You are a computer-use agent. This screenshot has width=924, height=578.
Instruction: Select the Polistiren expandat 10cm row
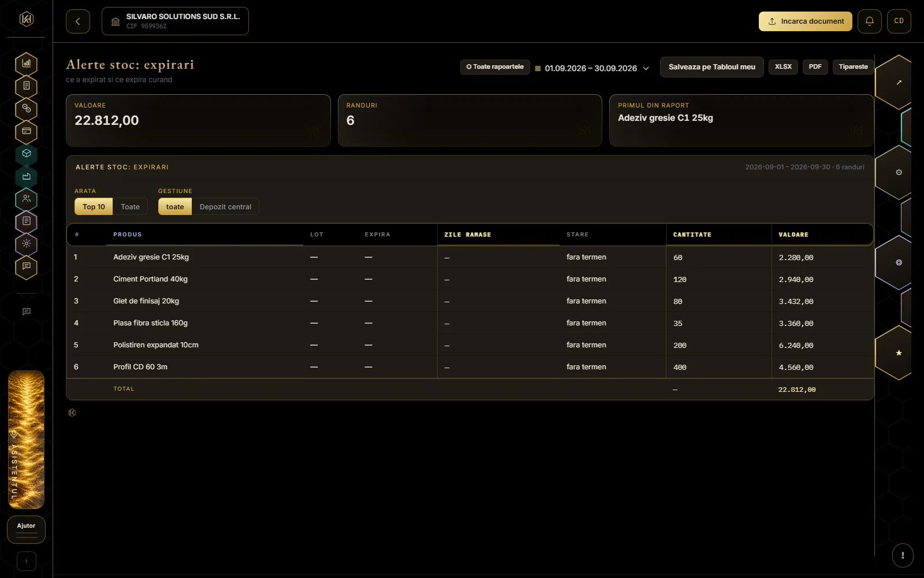click(x=470, y=345)
